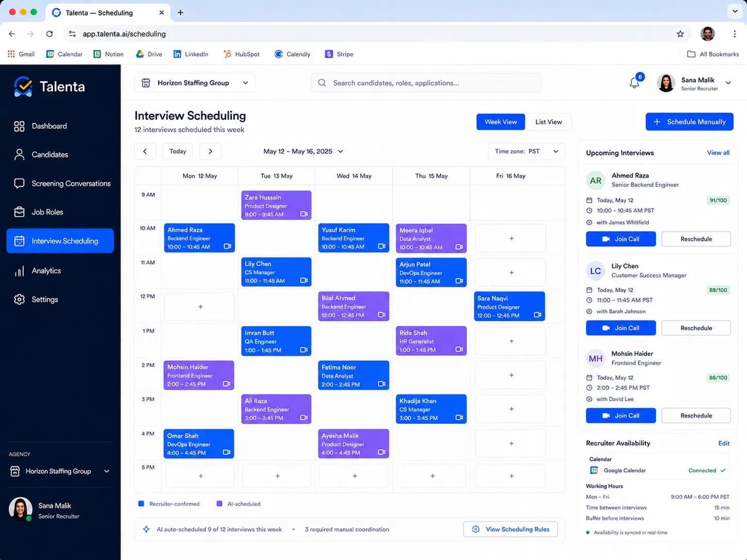This screenshot has height=560, width=747.
Task: Click Schedule Manually
Action: pos(689,122)
